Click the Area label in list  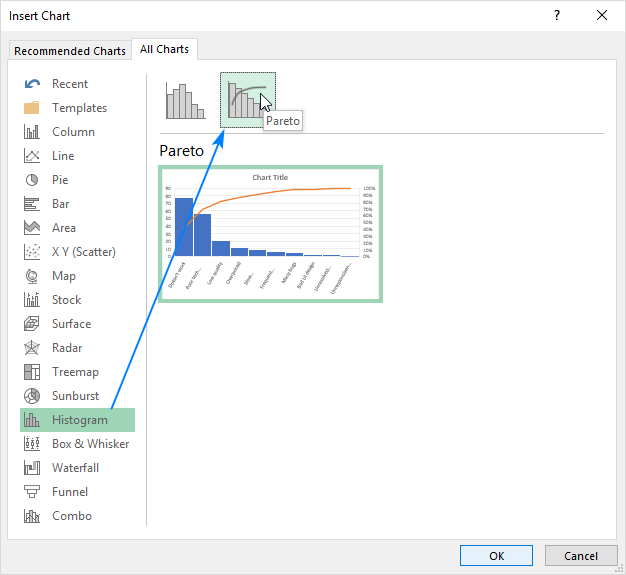click(64, 228)
